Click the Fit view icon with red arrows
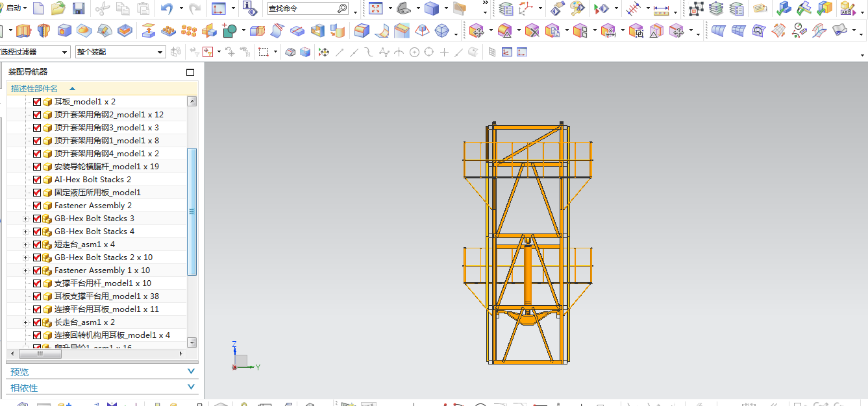Screen dimensions: 868x406 point(375,8)
